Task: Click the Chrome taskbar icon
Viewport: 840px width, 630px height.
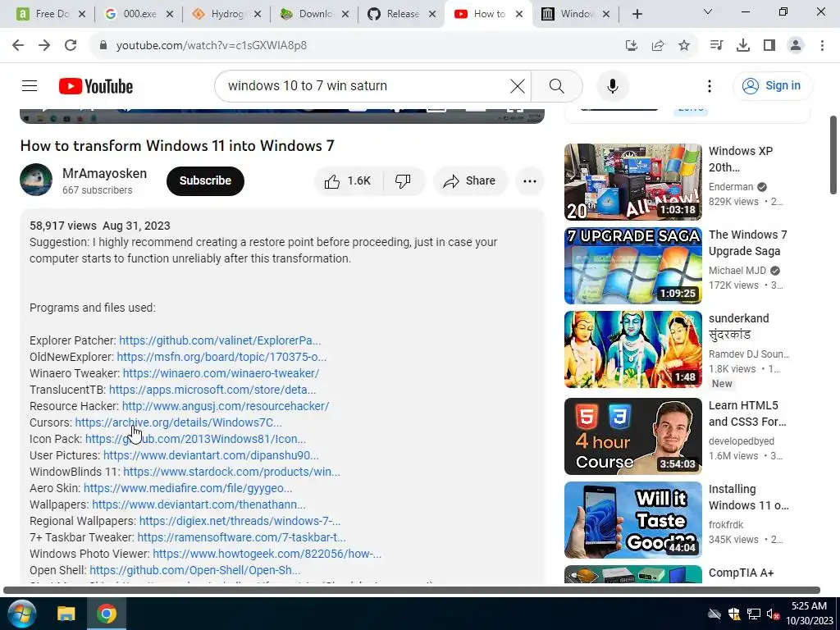Action: [x=106, y=614]
